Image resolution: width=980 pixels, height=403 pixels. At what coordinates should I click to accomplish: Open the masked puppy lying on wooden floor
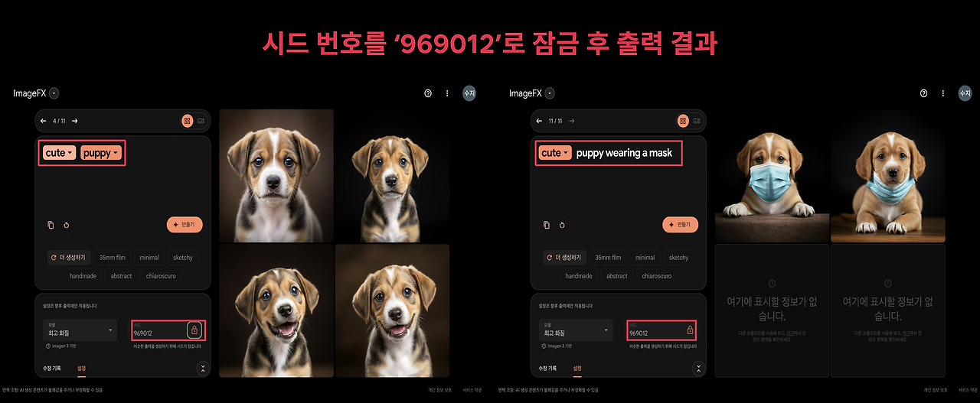[x=888, y=176]
